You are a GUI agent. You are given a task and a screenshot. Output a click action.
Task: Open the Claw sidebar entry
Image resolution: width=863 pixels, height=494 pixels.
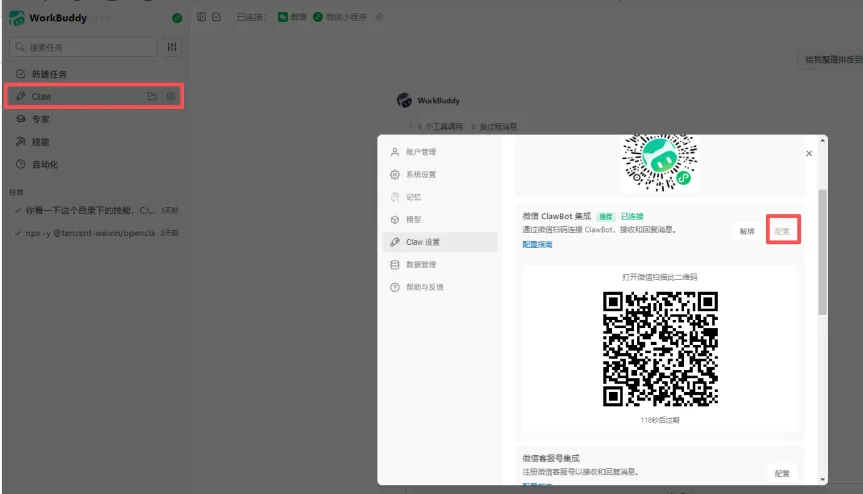point(94,96)
